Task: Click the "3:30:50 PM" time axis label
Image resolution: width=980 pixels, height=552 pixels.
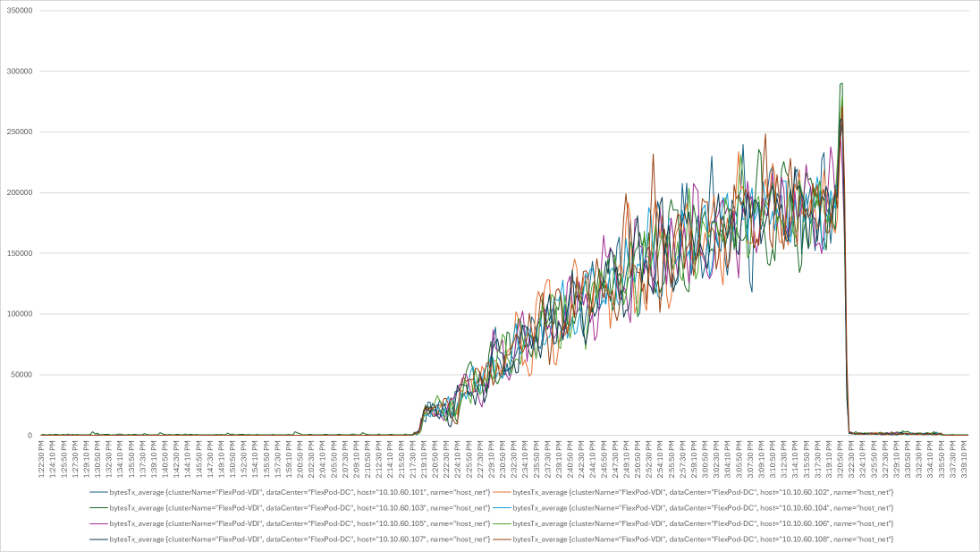Action: [x=908, y=460]
